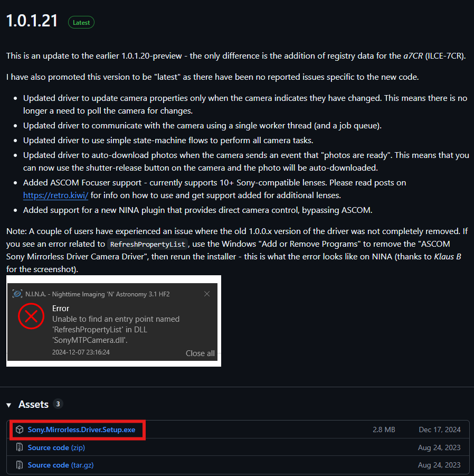The image size is (474, 476).
Task: Download Source code (tar.gz)
Action: [61, 465]
